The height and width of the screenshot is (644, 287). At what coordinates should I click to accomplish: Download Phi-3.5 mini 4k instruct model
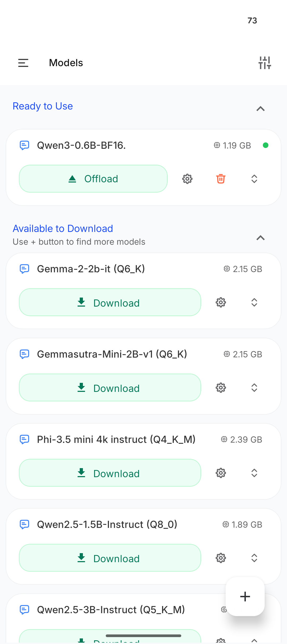110,473
